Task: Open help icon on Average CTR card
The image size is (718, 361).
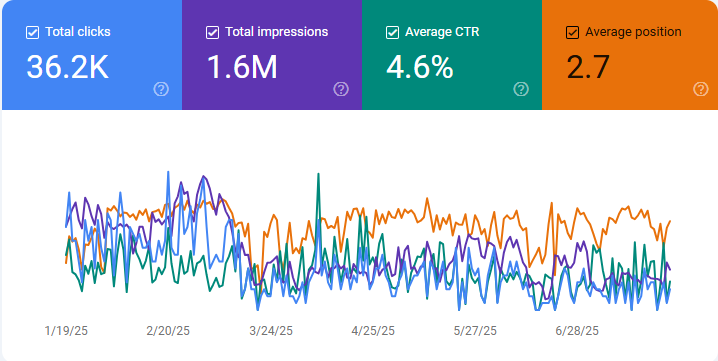Action: coord(521,89)
